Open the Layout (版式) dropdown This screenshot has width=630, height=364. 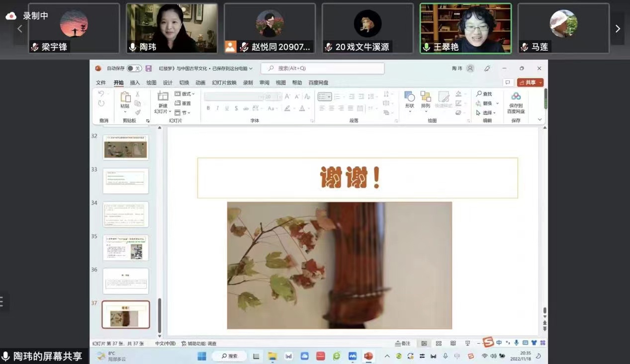(x=185, y=94)
